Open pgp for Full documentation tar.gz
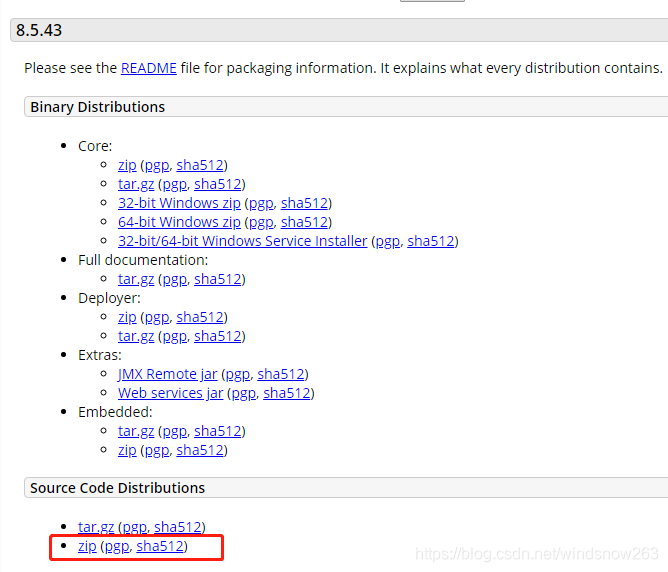 (x=175, y=279)
